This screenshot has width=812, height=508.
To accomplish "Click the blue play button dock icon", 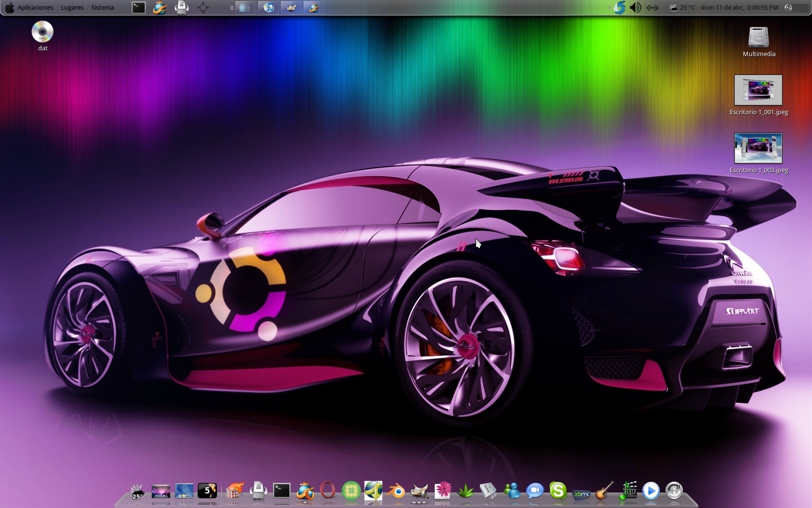I will [651, 491].
